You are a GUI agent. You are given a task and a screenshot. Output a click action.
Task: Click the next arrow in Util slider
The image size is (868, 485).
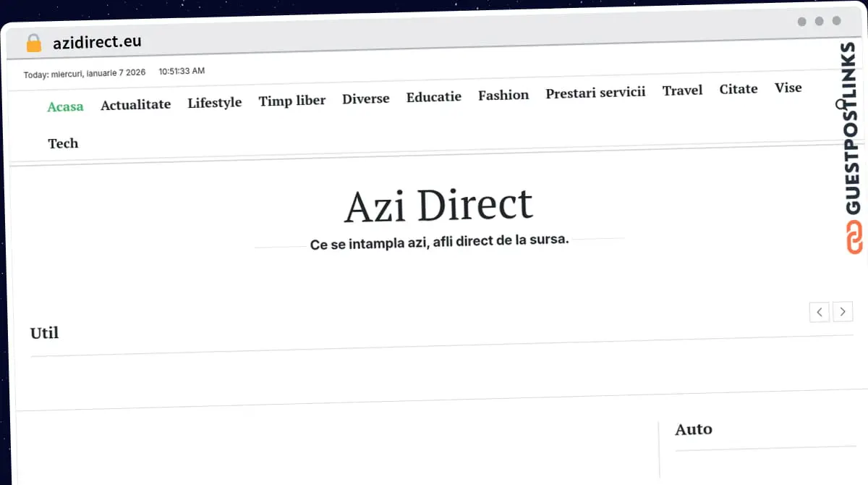pos(843,312)
